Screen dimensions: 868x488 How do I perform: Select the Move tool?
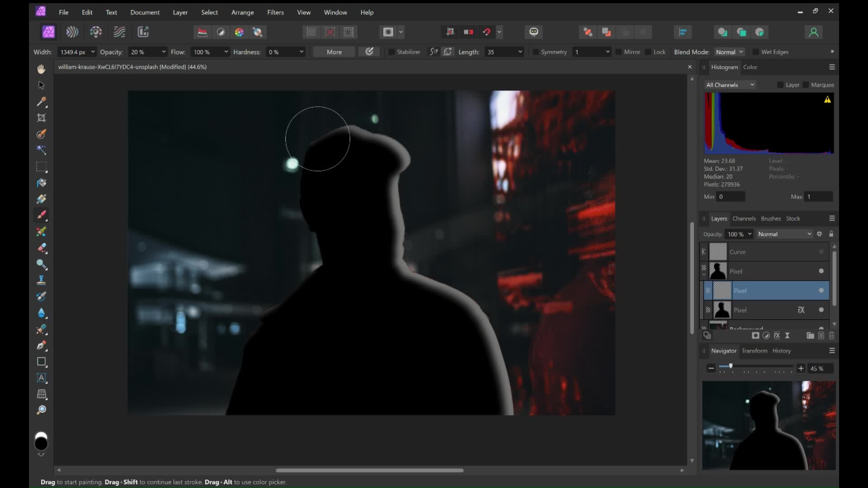coord(41,85)
